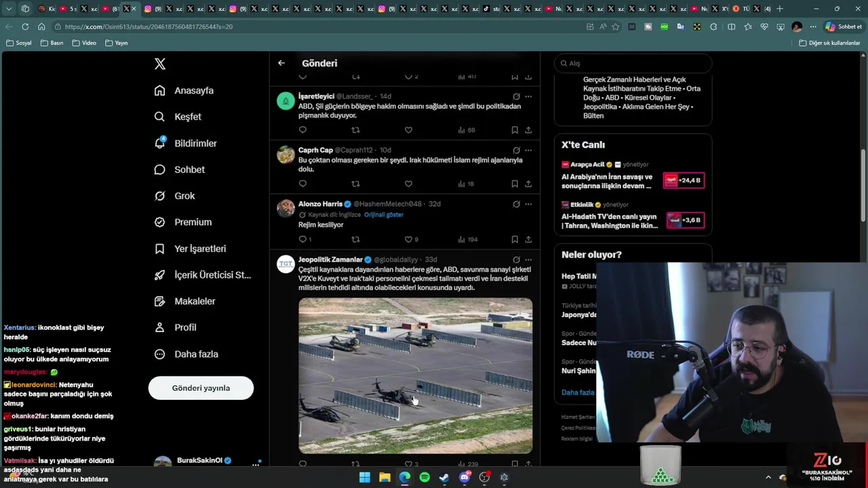Bookmark the Alonzo Harris post
This screenshot has height=488, width=868.
click(515, 239)
